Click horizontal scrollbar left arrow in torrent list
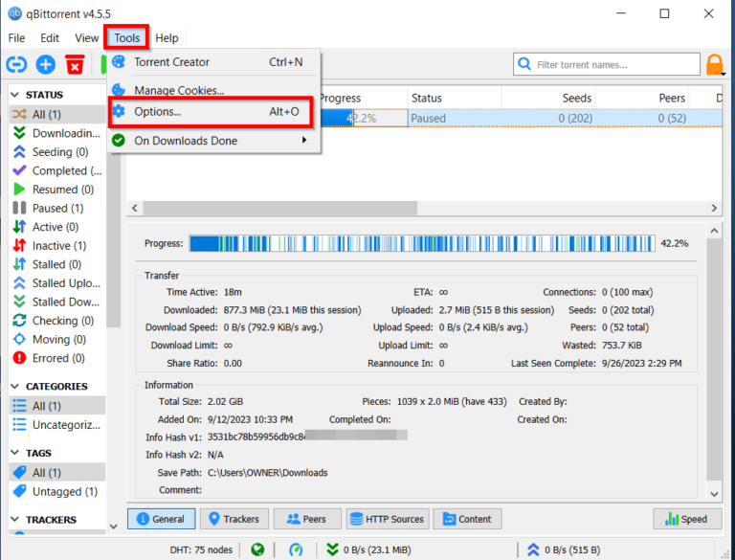Screen dimensions: 735x560 [x=135, y=208]
